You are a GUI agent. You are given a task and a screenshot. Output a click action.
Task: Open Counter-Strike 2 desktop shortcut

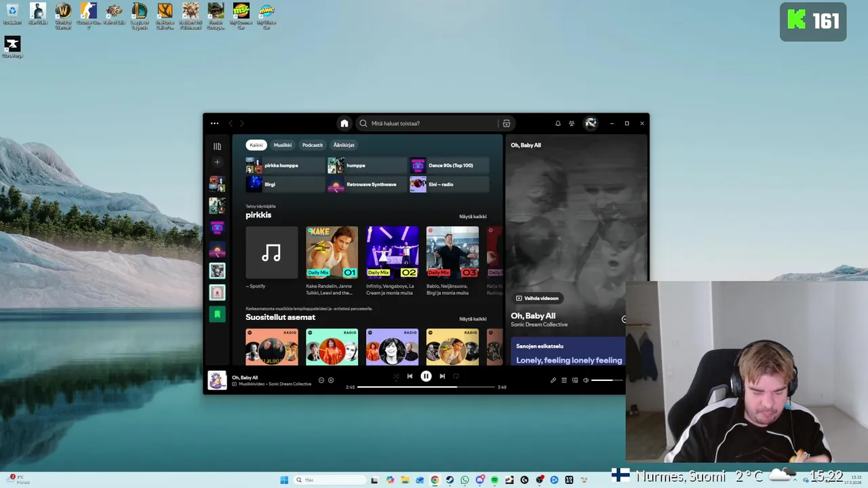click(88, 16)
